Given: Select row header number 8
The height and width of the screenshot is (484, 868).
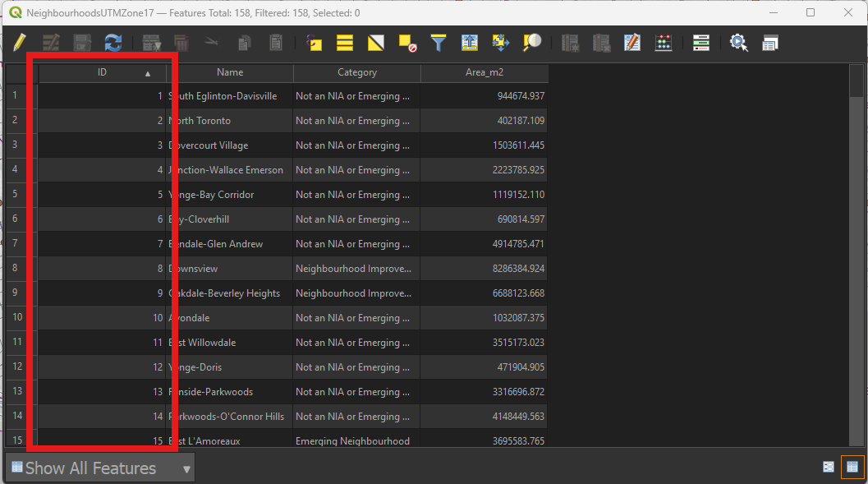Looking at the screenshot, I should [x=15, y=268].
